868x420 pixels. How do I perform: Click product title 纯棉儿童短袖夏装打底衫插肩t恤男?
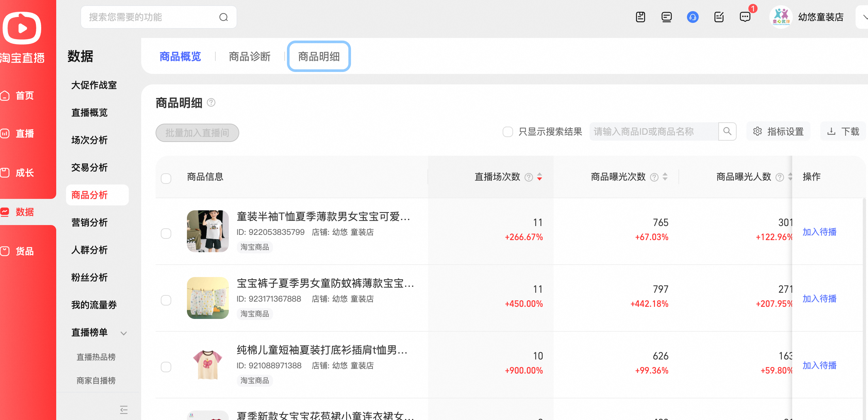tap(322, 350)
